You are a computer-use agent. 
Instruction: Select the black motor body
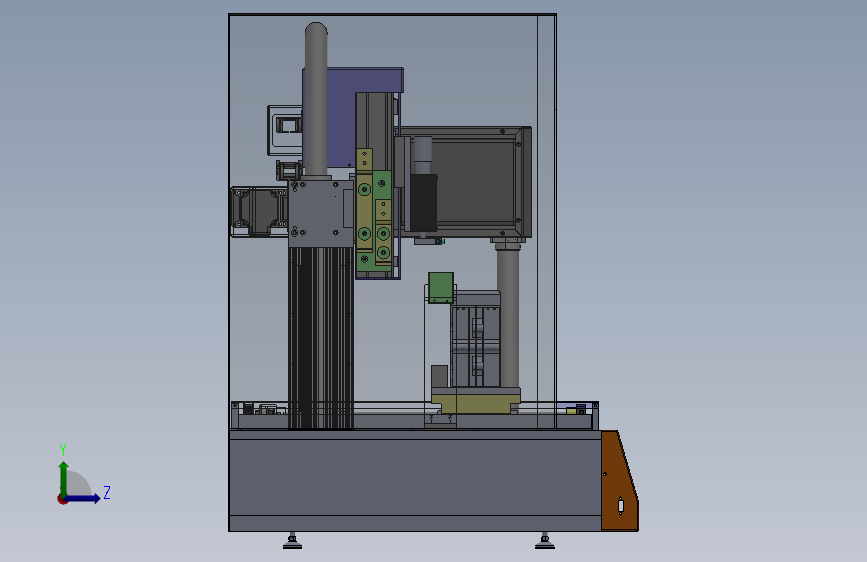(424, 202)
